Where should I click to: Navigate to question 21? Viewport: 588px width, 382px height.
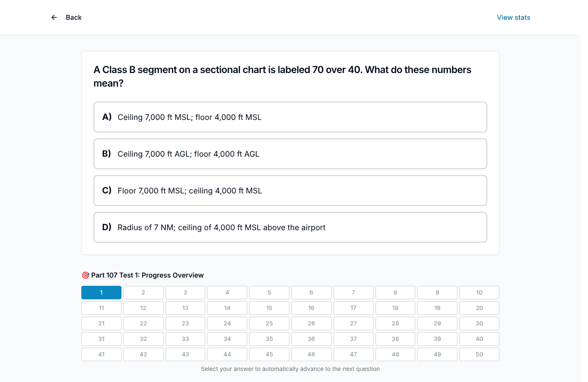pos(101,323)
